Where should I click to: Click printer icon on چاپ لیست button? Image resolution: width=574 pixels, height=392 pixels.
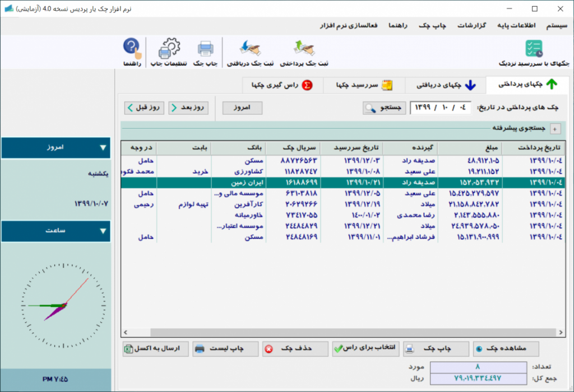coord(200,349)
